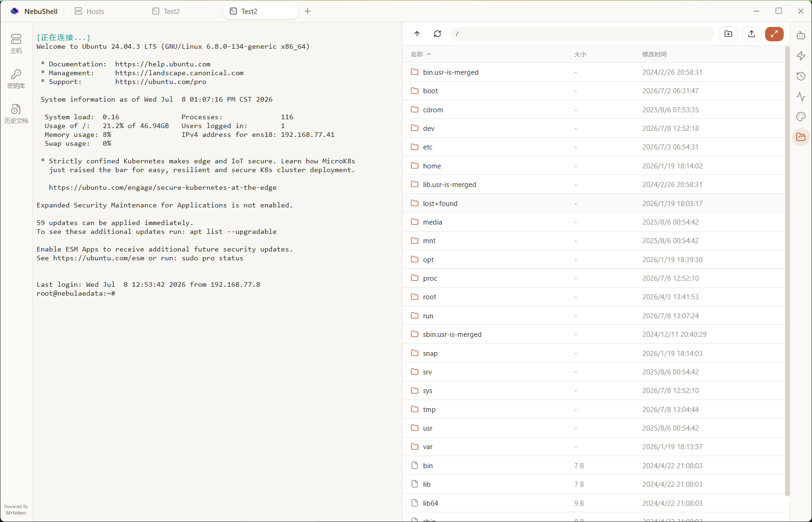Expand file panel with orange arrows button

click(774, 34)
